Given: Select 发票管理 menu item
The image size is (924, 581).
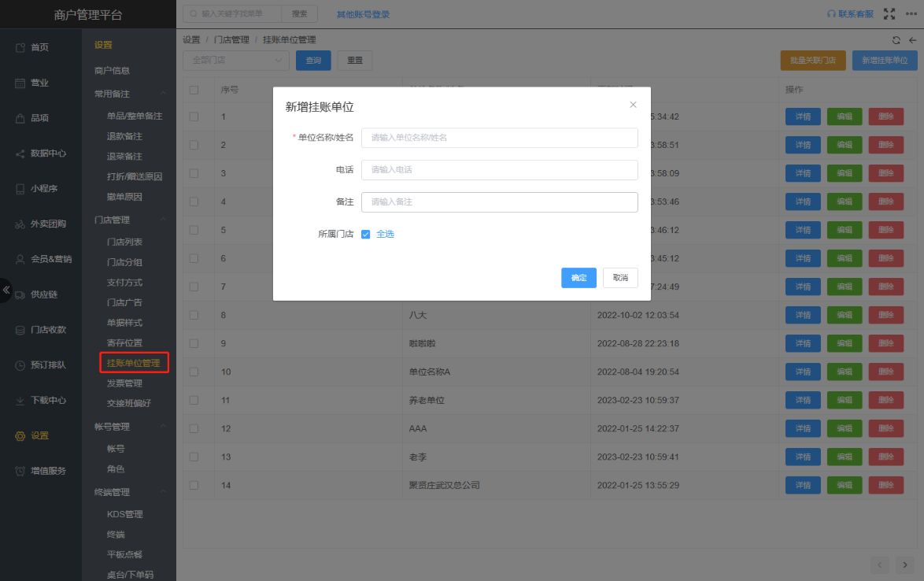Looking at the screenshot, I should click(x=124, y=383).
